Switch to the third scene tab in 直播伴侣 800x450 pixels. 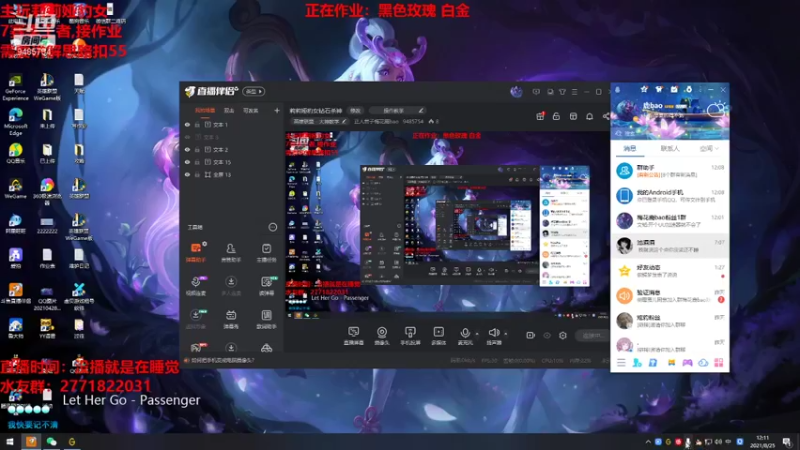coord(251,110)
